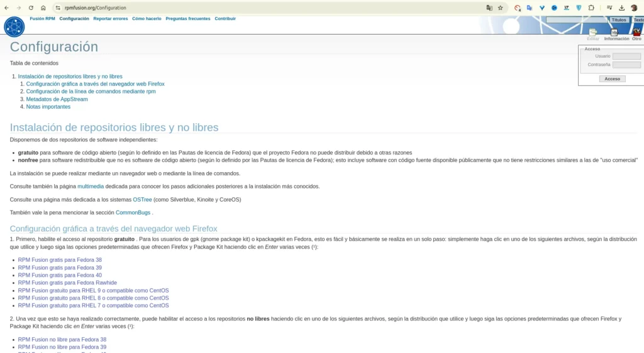Jump to Metadatos de AppStream section
The width and height of the screenshot is (644, 353).
pyautogui.click(x=57, y=99)
